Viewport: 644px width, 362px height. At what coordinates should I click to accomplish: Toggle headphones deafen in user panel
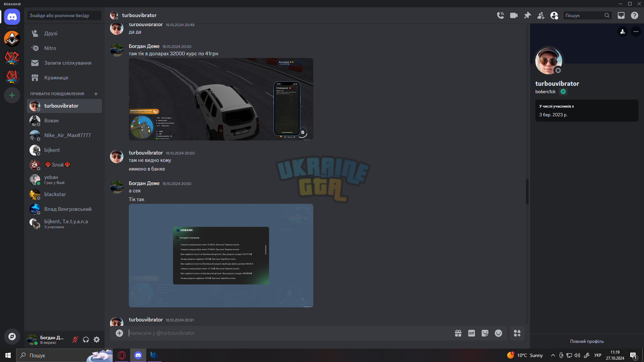(86, 340)
